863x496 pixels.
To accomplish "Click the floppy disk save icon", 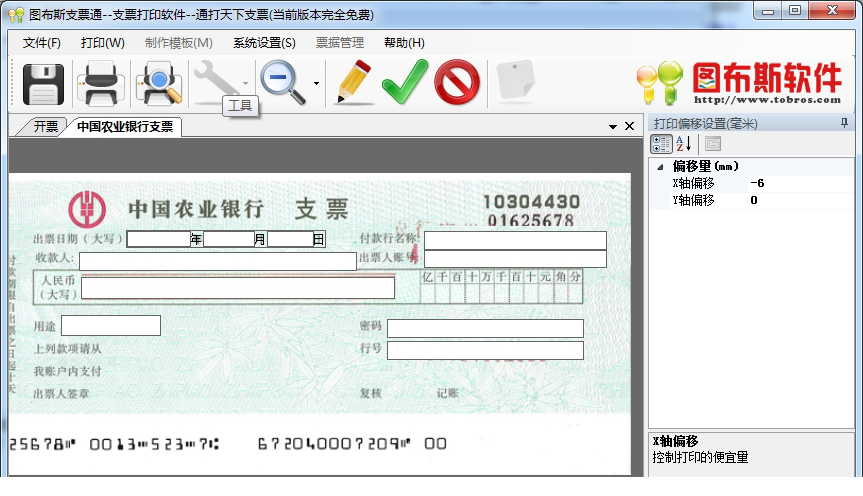I will tap(43, 84).
